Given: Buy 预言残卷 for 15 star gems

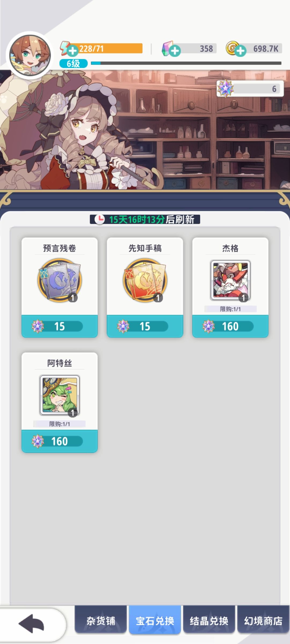Looking at the screenshot, I should tap(60, 326).
